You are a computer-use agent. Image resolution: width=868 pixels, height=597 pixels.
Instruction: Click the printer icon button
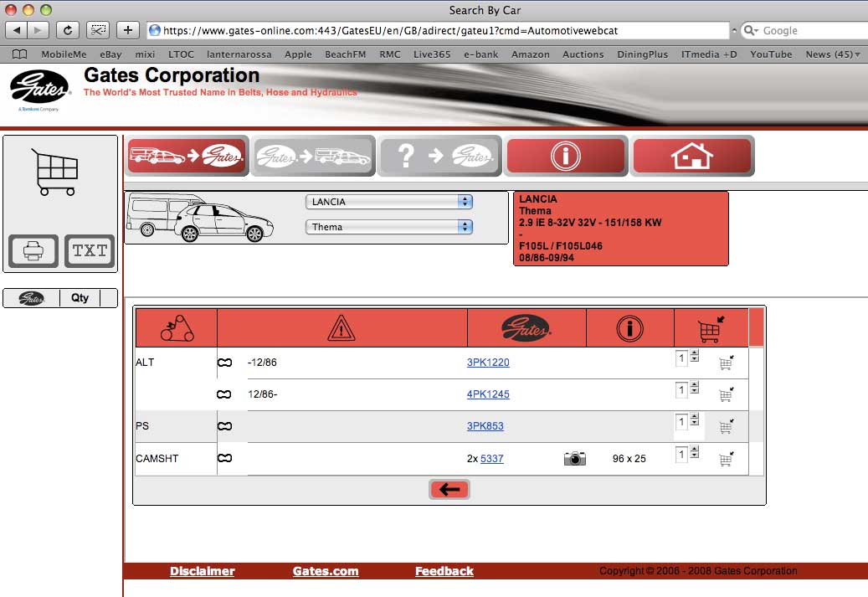point(33,251)
